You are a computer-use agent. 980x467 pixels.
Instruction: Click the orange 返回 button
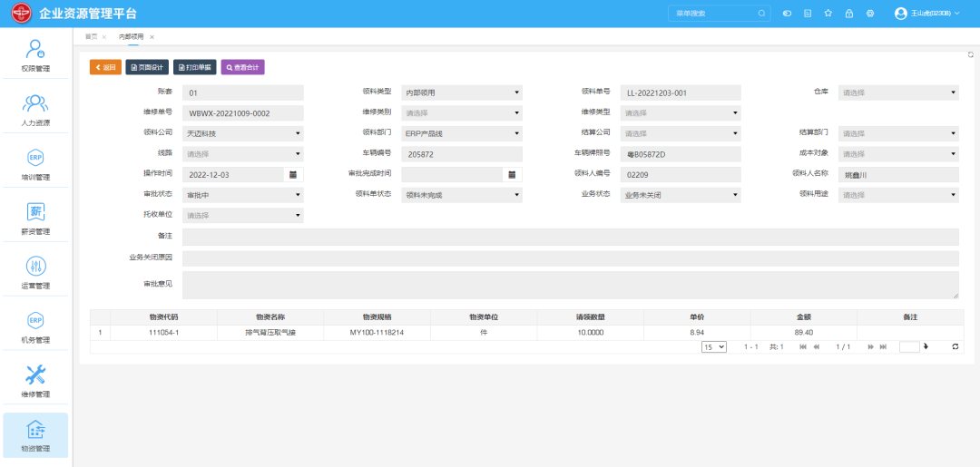[x=105, y=67]
